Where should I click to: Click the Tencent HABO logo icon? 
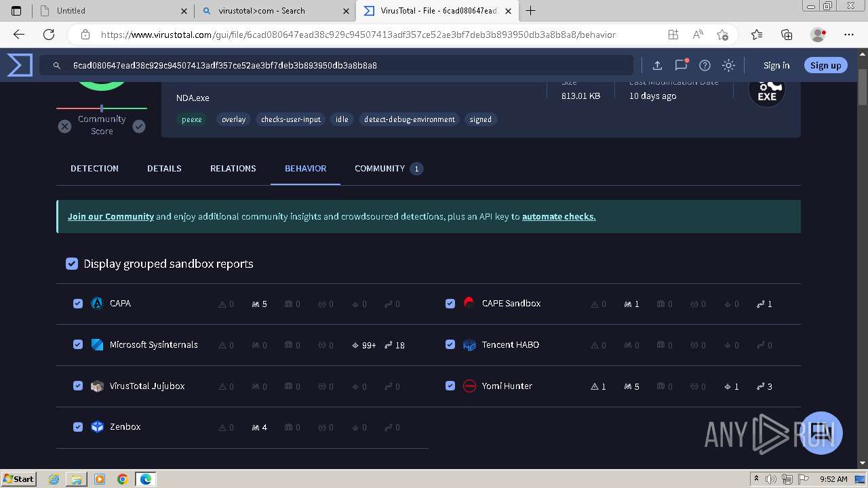469,344
